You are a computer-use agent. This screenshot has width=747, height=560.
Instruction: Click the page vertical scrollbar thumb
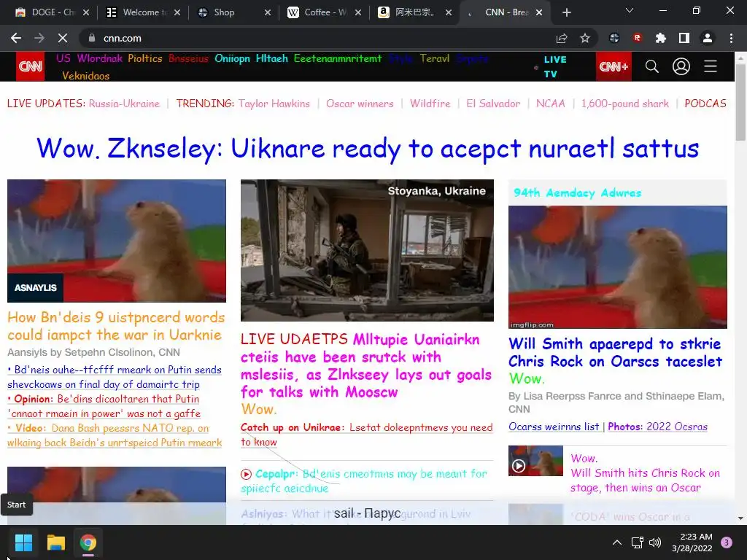coord(740,101)
